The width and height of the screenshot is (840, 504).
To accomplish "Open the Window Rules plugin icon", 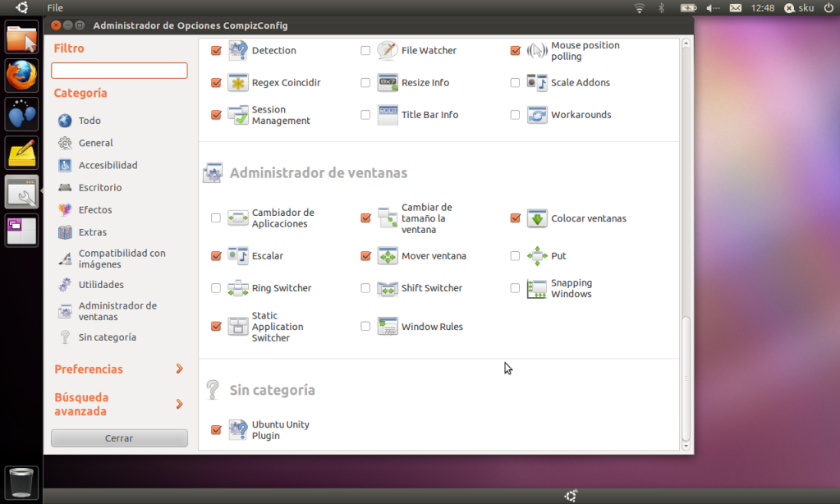I will pyautogui.click(x=388, y=326).
